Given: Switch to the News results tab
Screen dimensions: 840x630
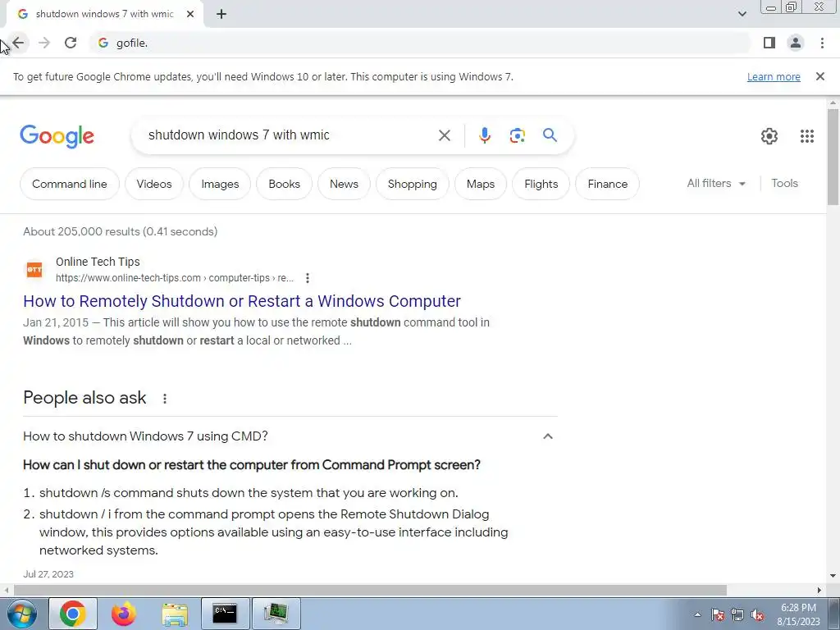Looking at the screenshot, I should coord(344,184).
